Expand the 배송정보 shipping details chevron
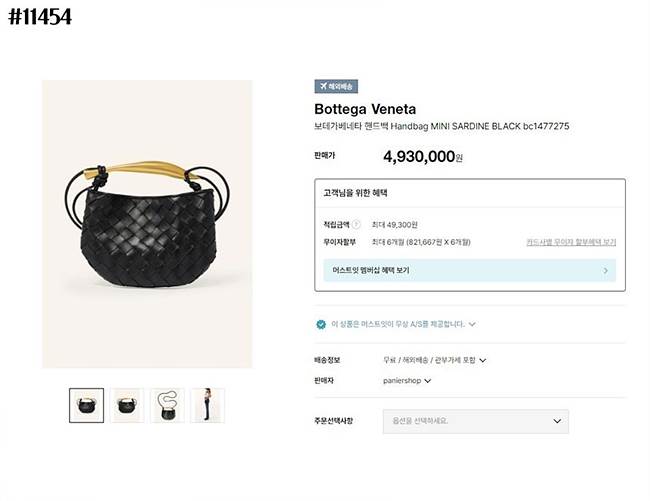 (483, 360)
